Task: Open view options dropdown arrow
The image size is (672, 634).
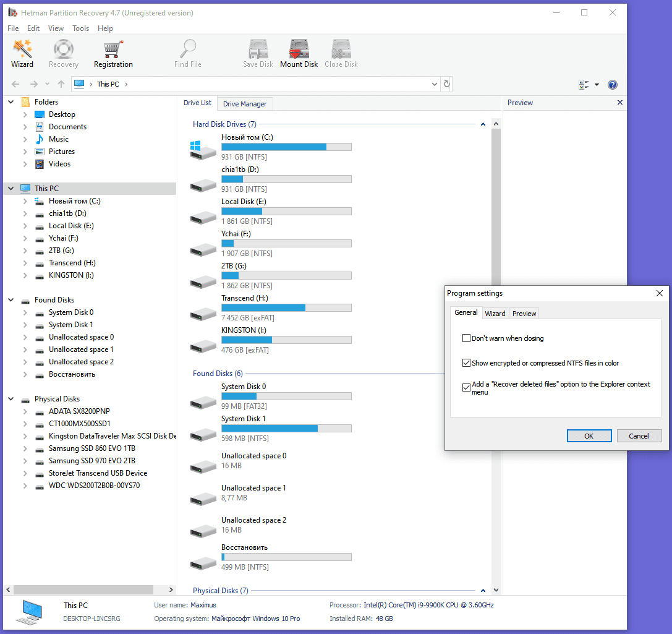Action: [x=597, y=85]
